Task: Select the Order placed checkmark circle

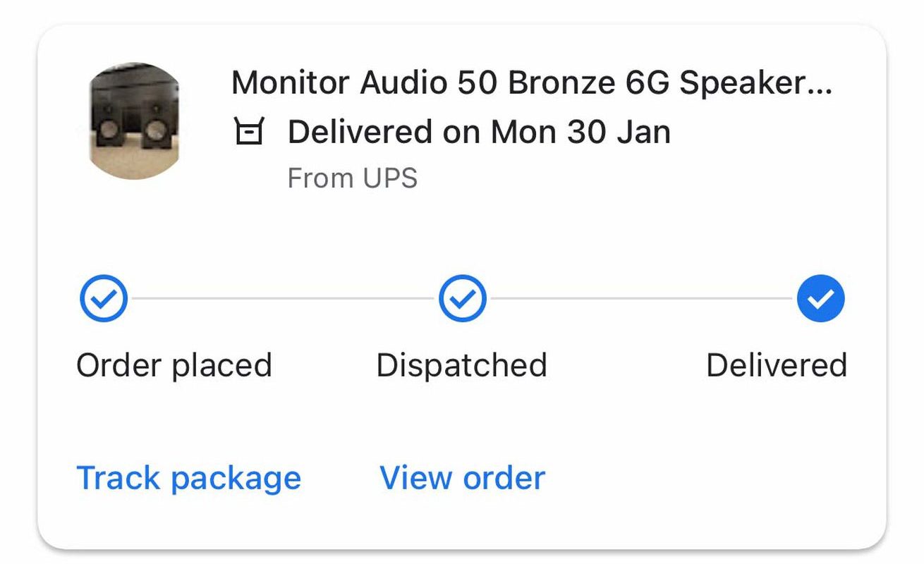Action: tap(104, 298)
